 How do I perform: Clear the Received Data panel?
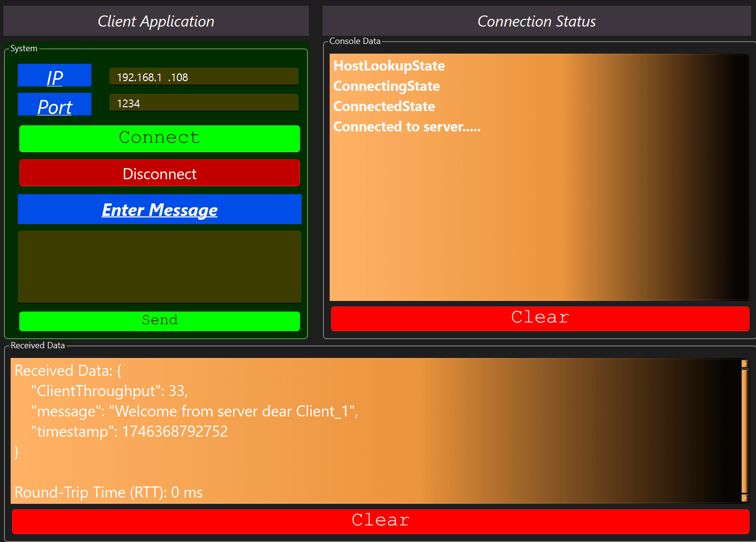[x=380, y=521]
